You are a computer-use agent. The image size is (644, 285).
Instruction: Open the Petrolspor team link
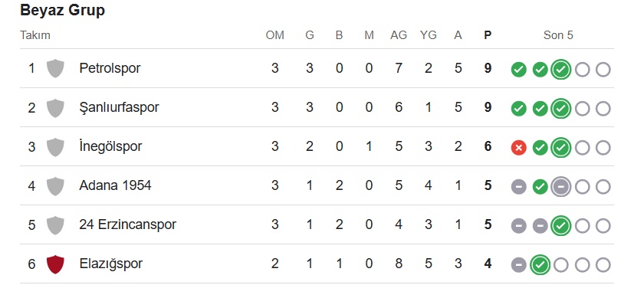(x=110, y=68)
